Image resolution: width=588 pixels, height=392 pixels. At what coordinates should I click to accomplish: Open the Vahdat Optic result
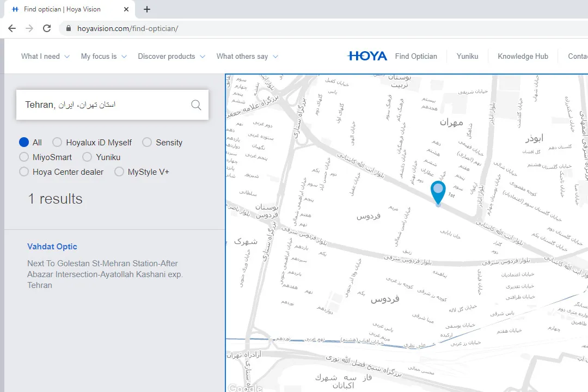pyautogui.click(x=52, y=247)
